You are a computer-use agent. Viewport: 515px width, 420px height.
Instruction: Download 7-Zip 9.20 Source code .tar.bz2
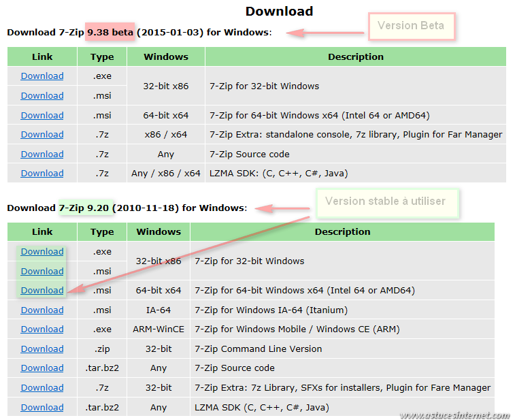[42, 368]
